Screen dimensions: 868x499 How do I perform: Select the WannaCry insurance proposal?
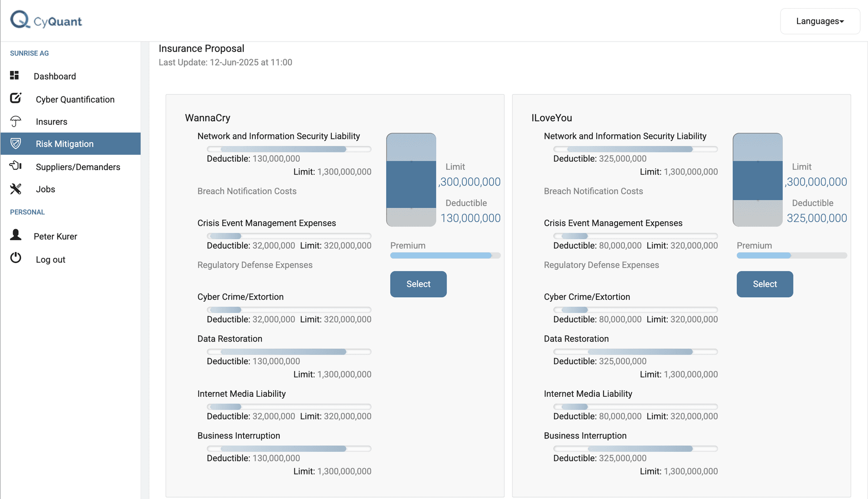tap(418, 284)
